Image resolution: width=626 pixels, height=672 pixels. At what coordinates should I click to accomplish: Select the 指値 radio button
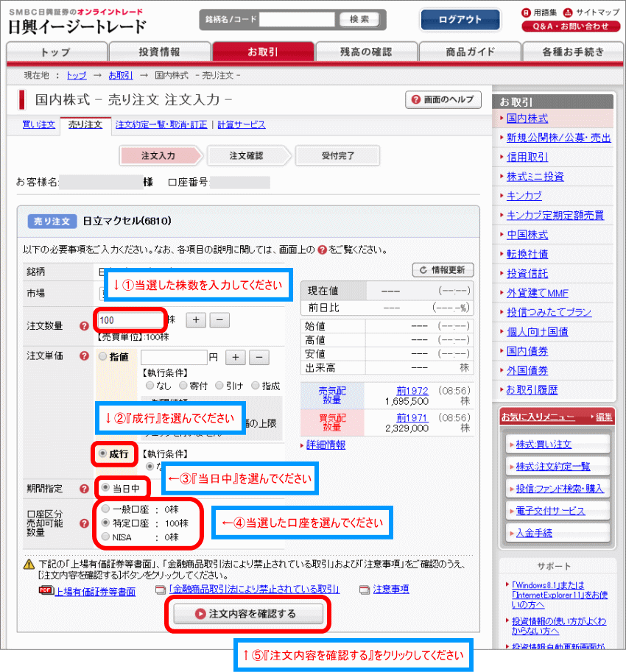pyautogui.click(x=103, y=356)
